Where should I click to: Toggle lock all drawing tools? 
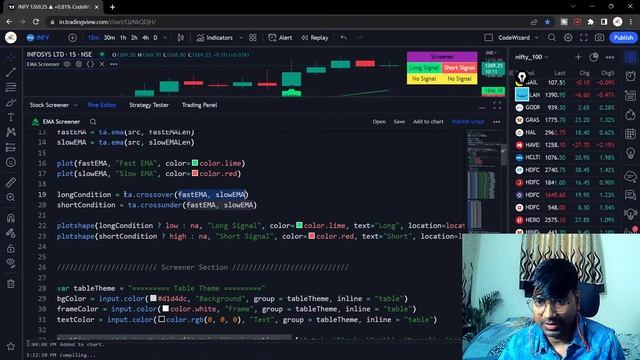[11, 248]
